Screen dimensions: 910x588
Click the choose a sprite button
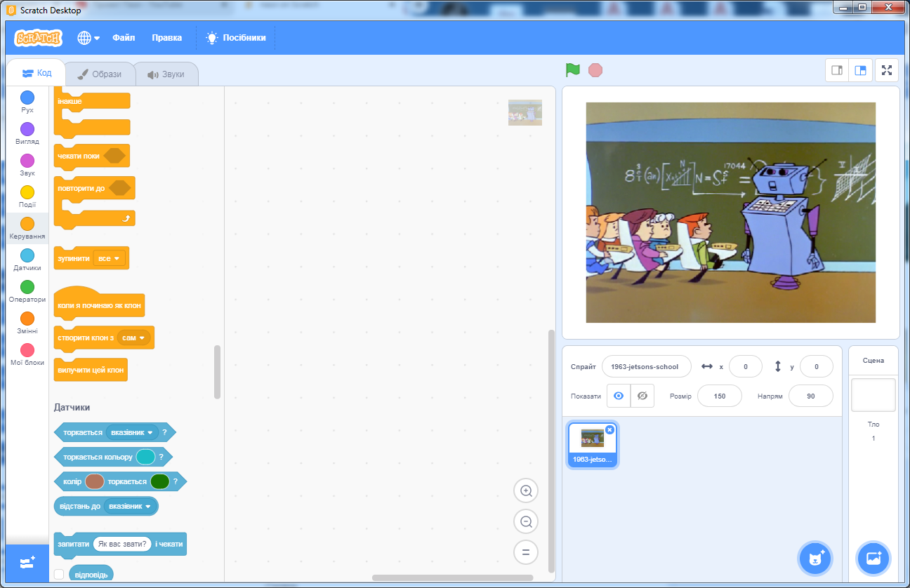point(815,559)
